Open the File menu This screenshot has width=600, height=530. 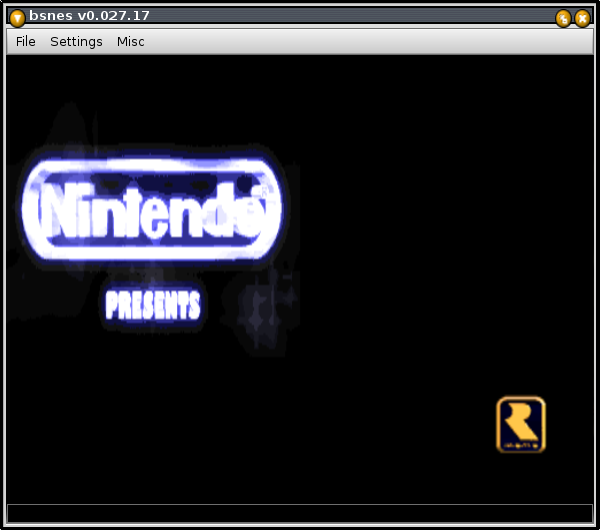[x=25, y=41]
